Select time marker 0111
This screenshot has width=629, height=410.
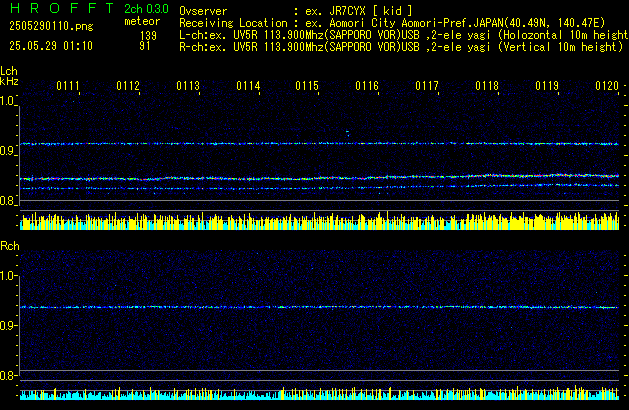[x=68, y=86]
